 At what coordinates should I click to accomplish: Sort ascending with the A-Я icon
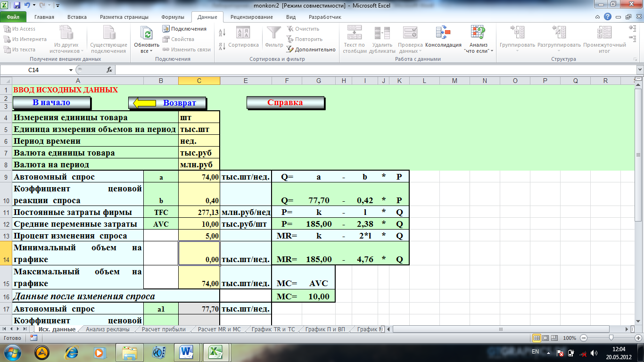coord(222,32)
